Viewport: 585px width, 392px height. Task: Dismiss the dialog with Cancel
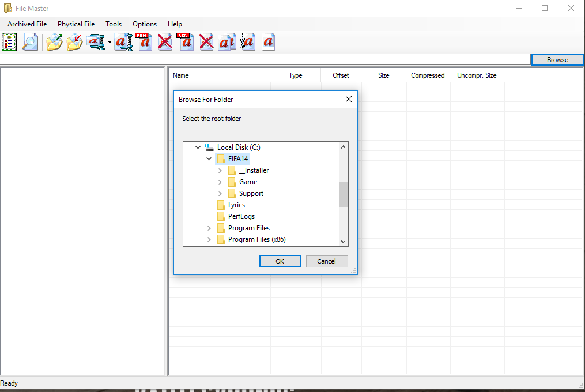(326, 261)
